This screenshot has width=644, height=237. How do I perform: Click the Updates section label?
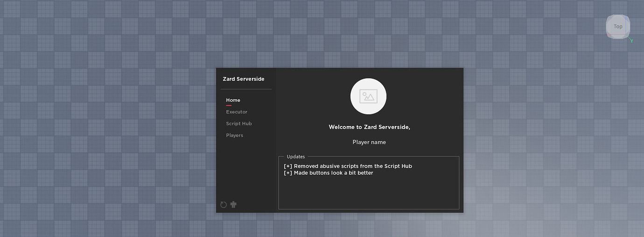[x=296, y=157]
